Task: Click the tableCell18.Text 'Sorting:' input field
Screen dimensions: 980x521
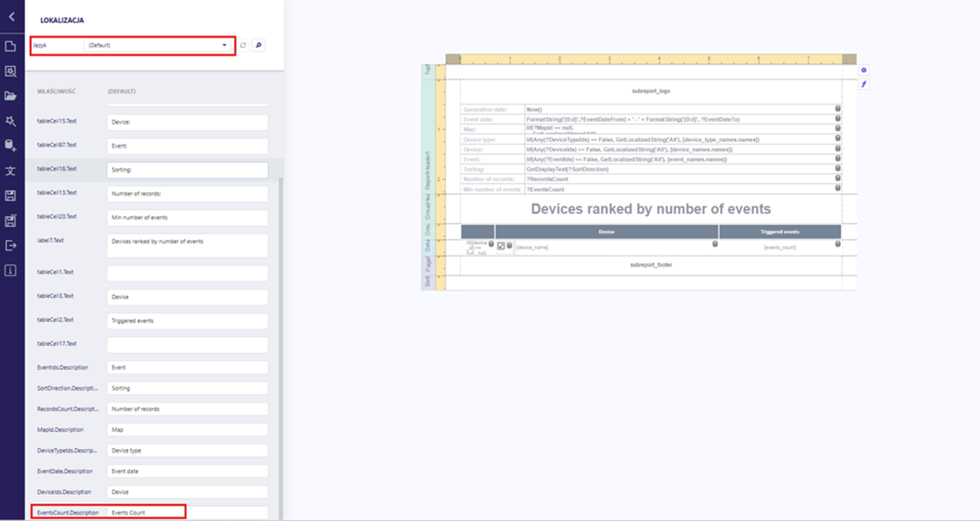Action: [187, 170]
